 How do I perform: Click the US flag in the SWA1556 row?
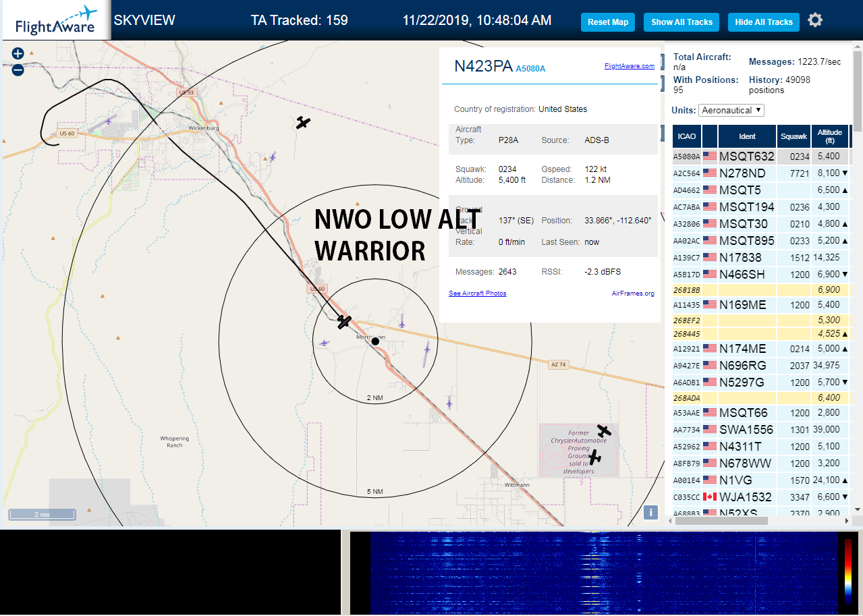[710, 430]
